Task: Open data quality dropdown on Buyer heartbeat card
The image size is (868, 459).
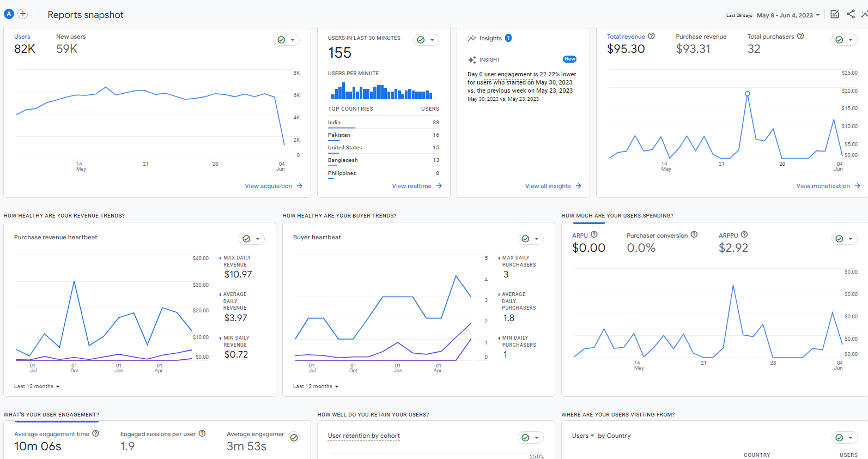Action: [530, 239]
